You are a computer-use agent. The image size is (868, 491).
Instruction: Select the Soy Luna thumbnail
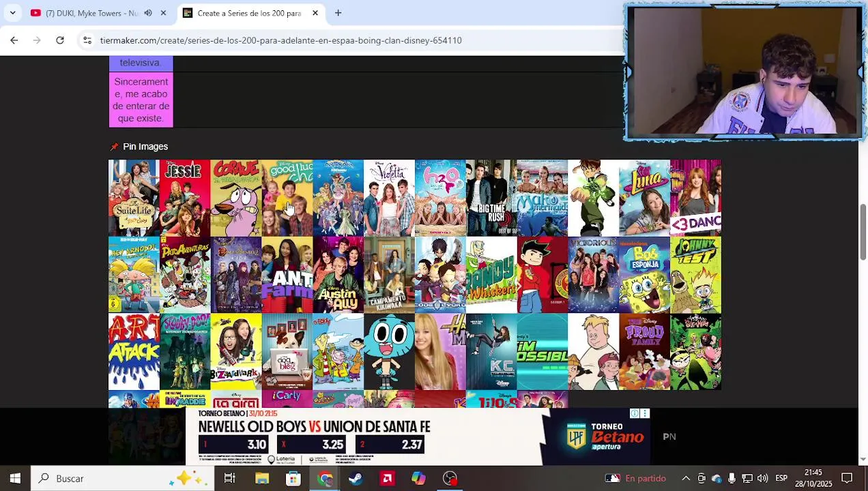tap(644, 198)
